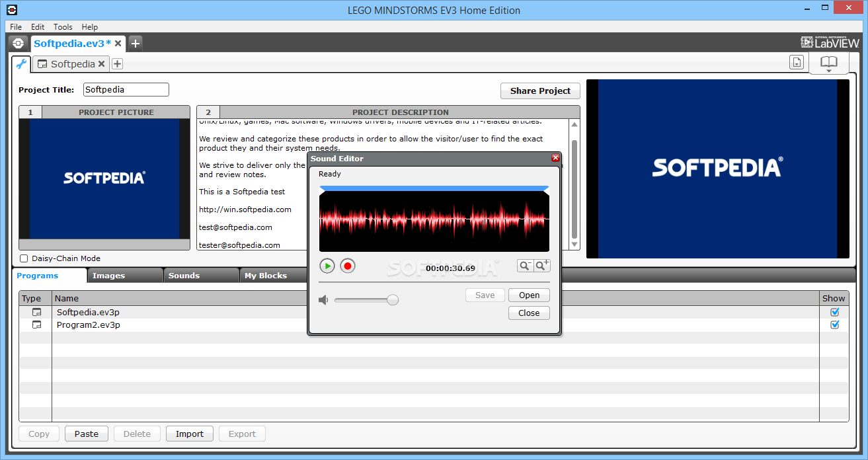Image resolution: width=868 pixels, height=460 pixels.
Task: Click the large Softpedia preview image
Action: (x=718, y=169)
